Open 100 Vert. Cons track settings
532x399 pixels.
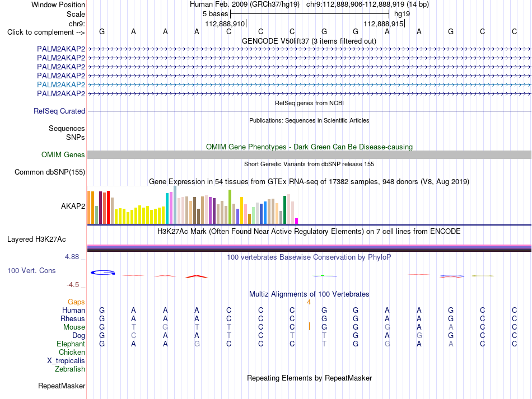pyautogui.click(x=31, y=270)
